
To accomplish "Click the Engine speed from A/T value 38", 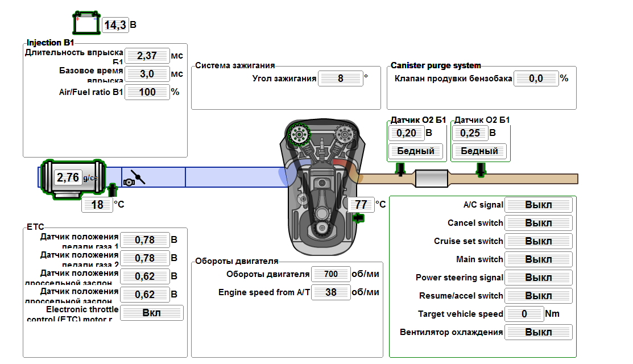I will (330, 292).
